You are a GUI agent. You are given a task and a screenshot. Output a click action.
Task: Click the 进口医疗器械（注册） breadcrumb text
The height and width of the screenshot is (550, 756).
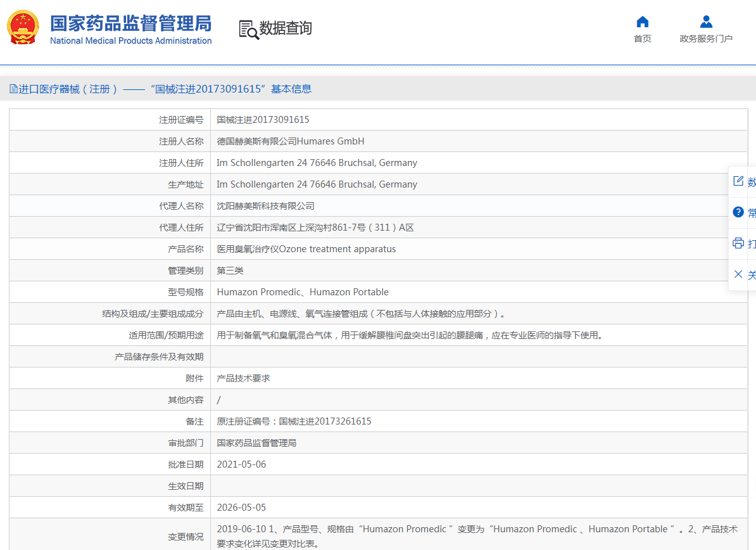click(x=68, y=89)
